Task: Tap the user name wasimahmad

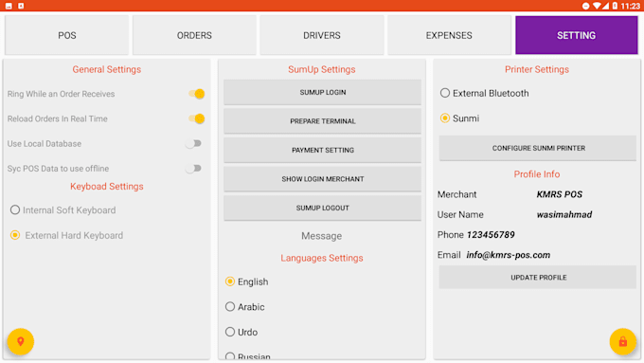Action: point(564,214)
